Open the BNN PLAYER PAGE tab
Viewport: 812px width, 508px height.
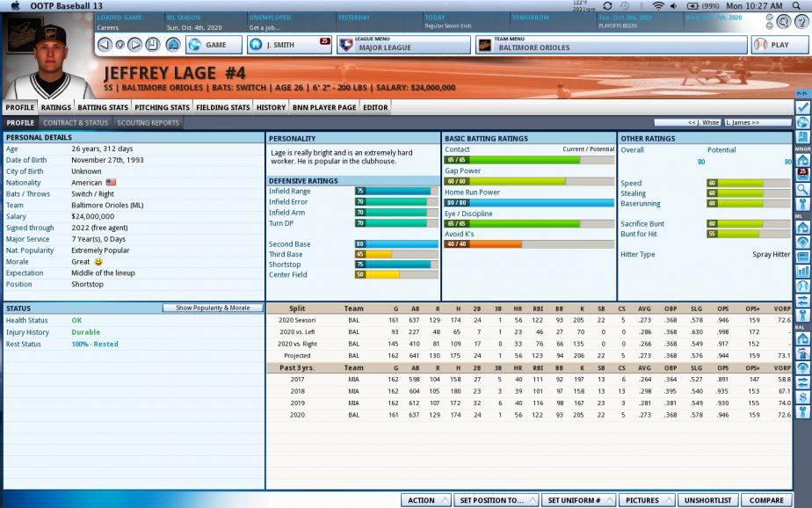click(x=324, y=107)
